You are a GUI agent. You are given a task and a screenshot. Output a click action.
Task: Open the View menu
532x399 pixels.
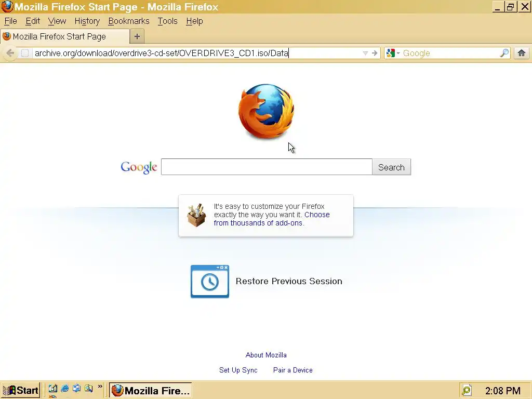tap(57, 21)
